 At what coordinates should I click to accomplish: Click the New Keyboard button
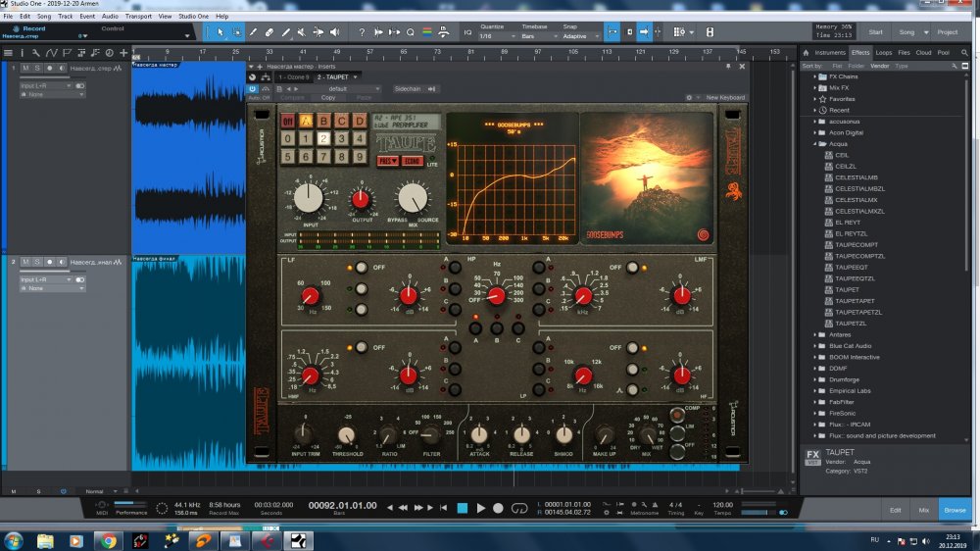tap(725, 98)
